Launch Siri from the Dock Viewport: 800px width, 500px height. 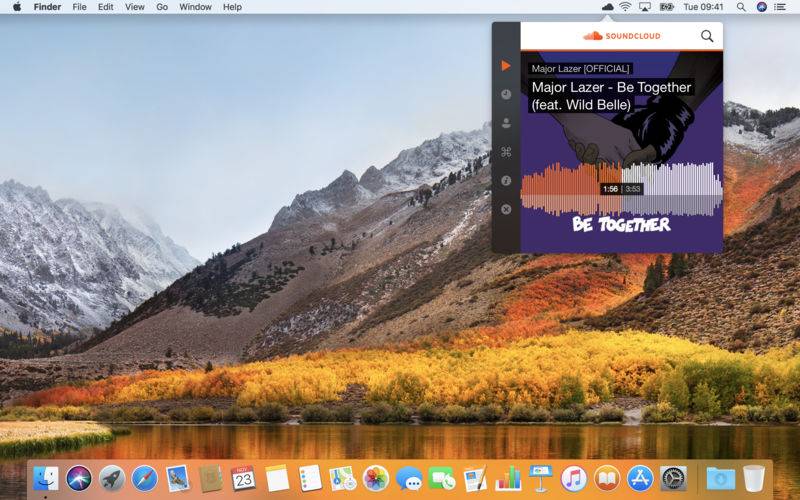(79, 479)
